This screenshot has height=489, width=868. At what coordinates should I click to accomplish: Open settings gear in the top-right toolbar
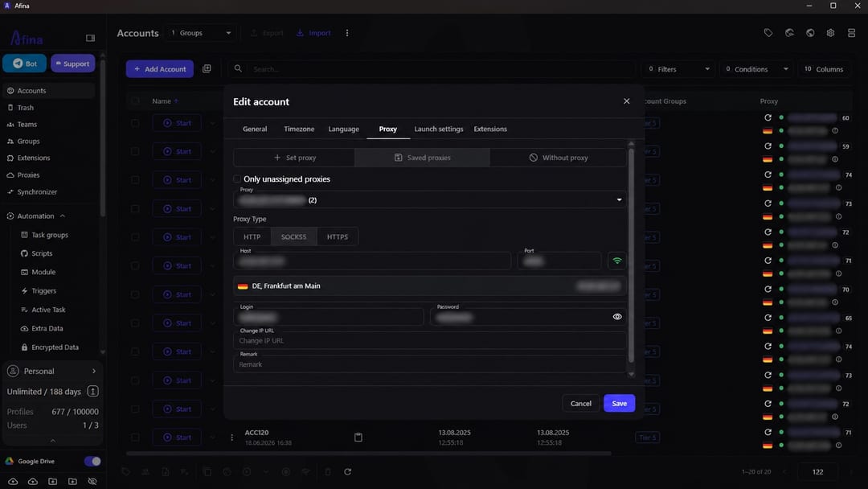click(830, 33)
